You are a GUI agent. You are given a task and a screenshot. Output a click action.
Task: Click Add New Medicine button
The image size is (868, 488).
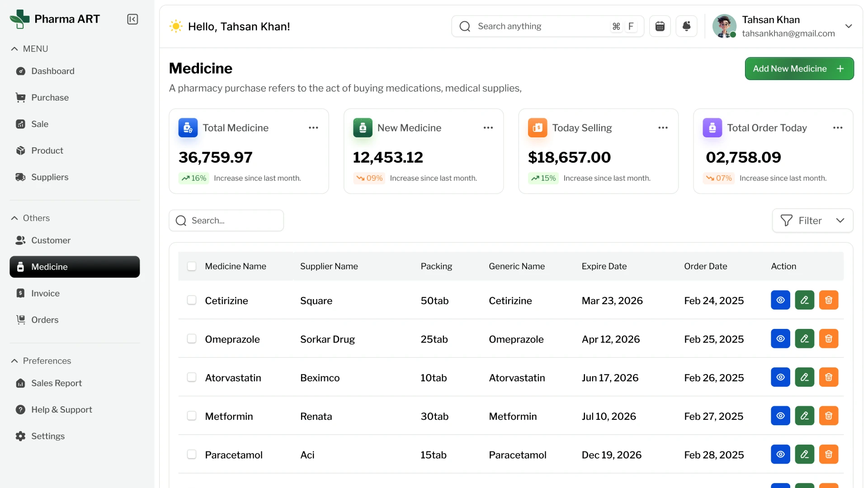tap(799, 69)
